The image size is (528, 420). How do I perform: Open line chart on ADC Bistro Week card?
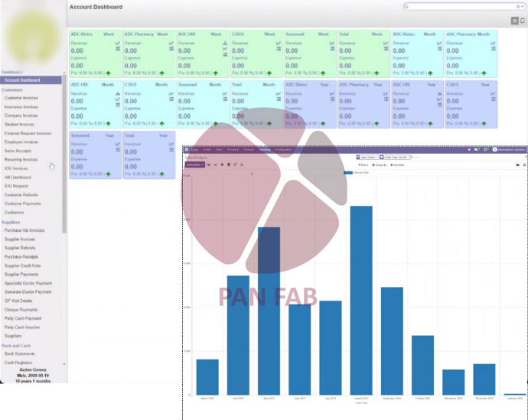(x=118, y=43)
